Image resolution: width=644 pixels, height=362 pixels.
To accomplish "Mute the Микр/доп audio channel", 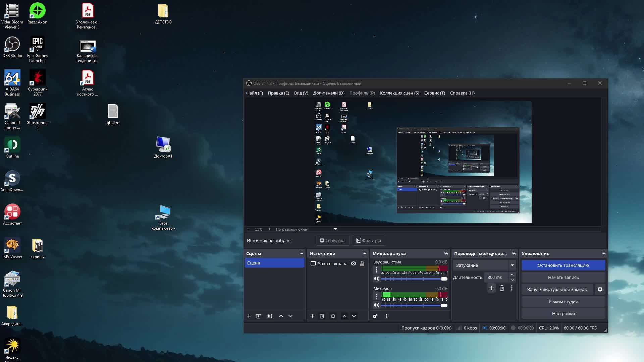I will 376,305.
